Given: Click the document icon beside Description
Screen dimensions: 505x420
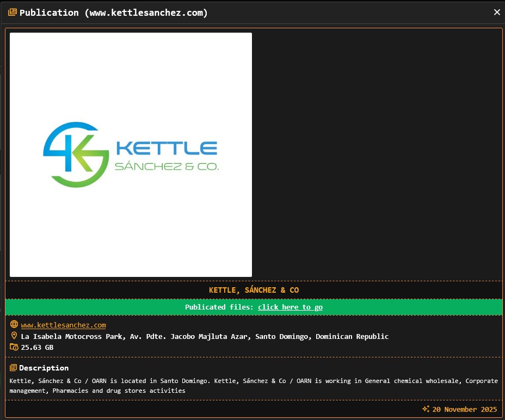Looking at the screenshot, I should [14, 367].
